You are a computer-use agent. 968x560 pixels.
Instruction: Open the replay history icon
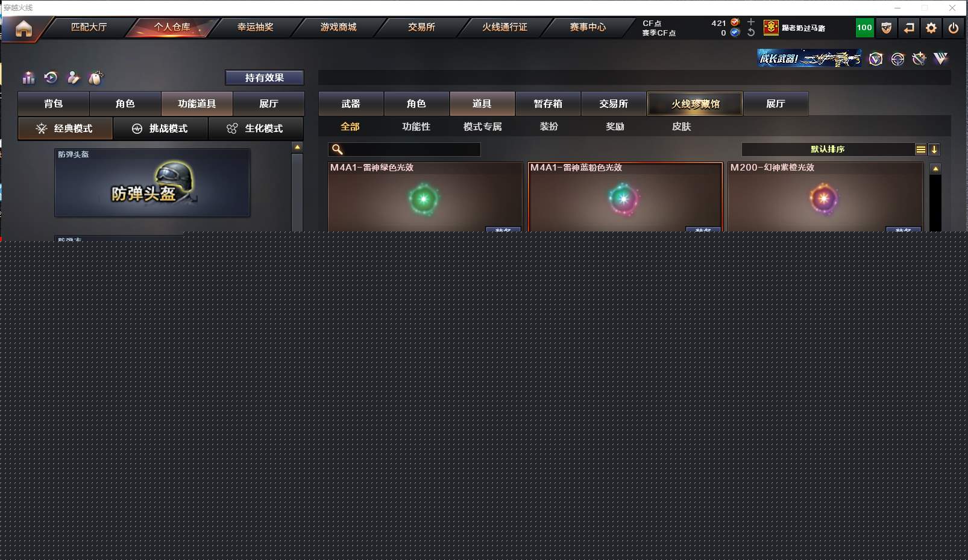tap(51, 78)
